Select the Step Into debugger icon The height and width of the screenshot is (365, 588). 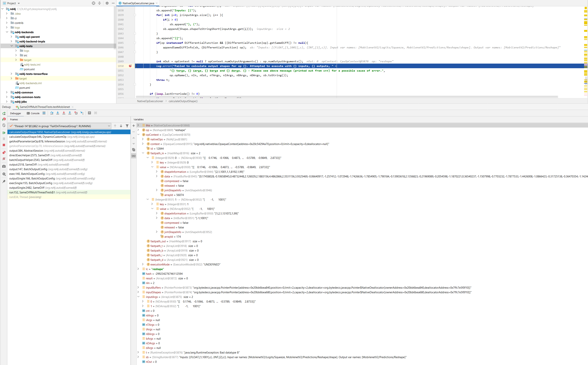pos(58,113)
